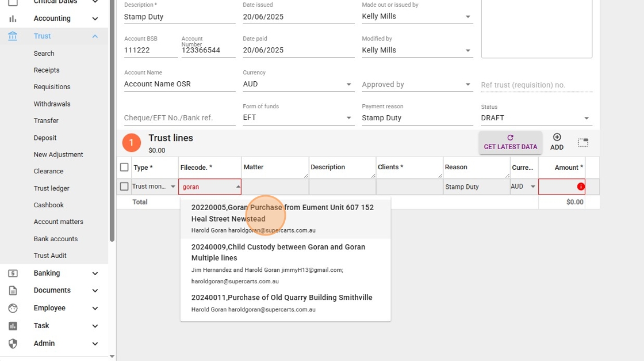
Task: Open Trust ledger in sidebar
Action: pos(51,188)
